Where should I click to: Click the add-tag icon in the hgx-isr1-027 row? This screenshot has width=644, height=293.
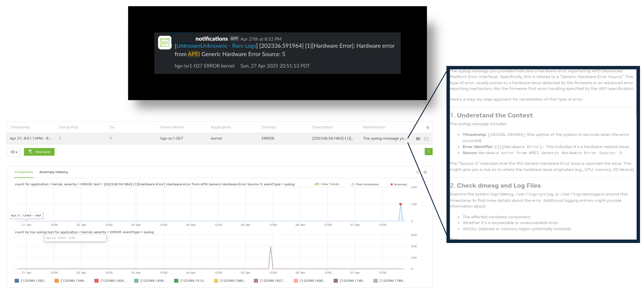[x=418, y=139]
